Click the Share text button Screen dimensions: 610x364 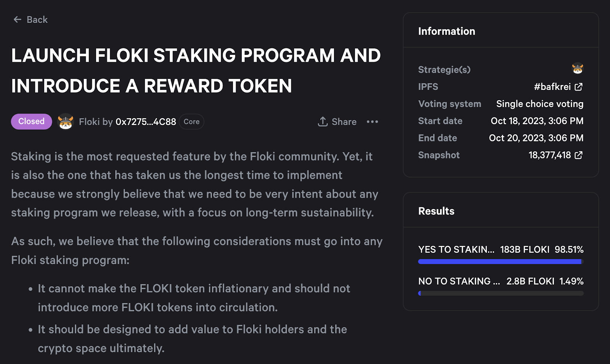tap(344, 122)
